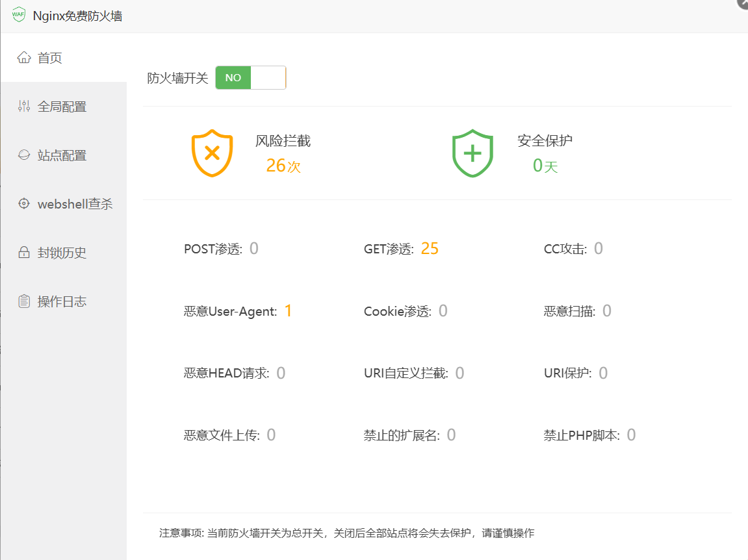Click the target icon for webshell查杀
The width and height of the screenshot is (748, 560).
point(24,204)
